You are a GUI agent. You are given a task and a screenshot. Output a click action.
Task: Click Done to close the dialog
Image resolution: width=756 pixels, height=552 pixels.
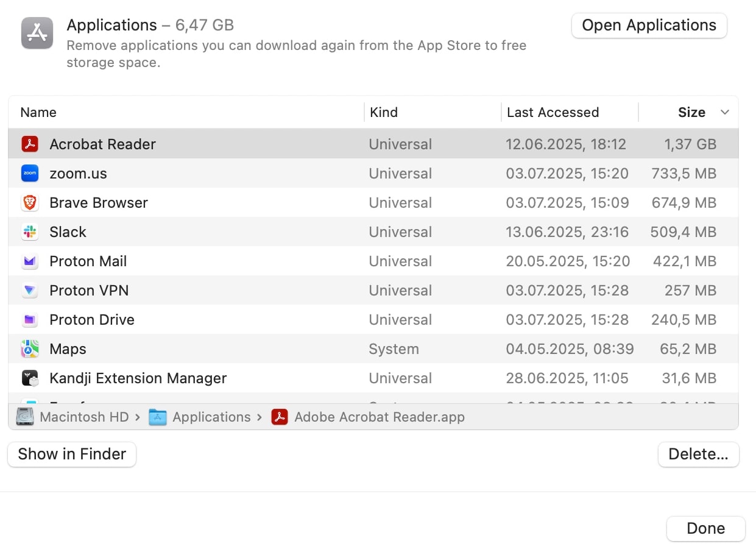[x=705, y=529]
